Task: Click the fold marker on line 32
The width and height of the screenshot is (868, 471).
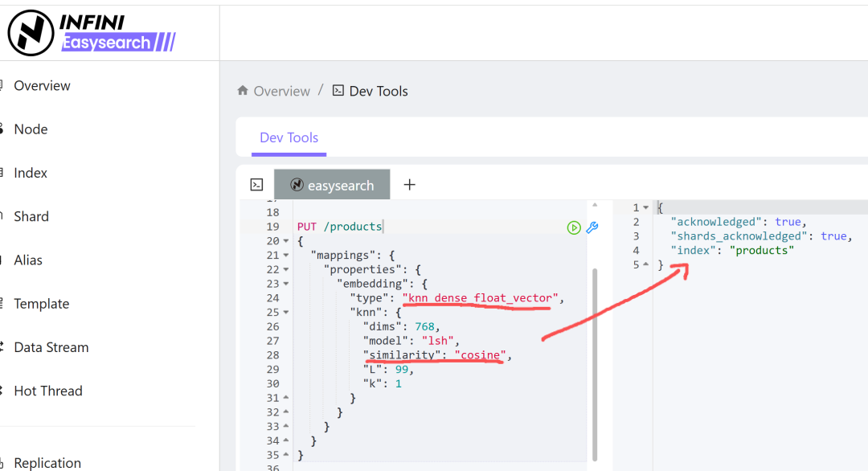Action: (286, 412)
